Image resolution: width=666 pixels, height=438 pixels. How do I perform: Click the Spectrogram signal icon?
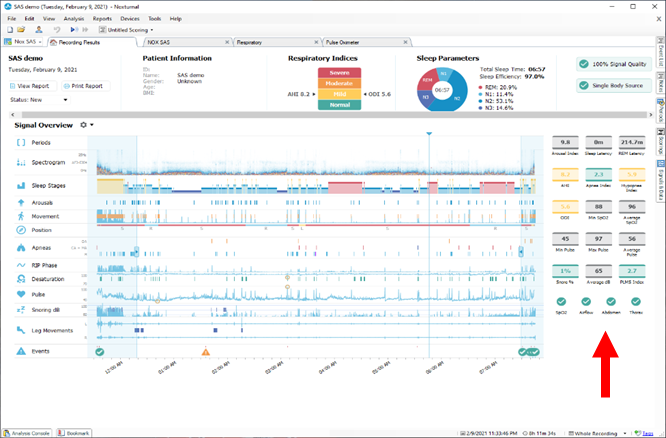(22, 162)
